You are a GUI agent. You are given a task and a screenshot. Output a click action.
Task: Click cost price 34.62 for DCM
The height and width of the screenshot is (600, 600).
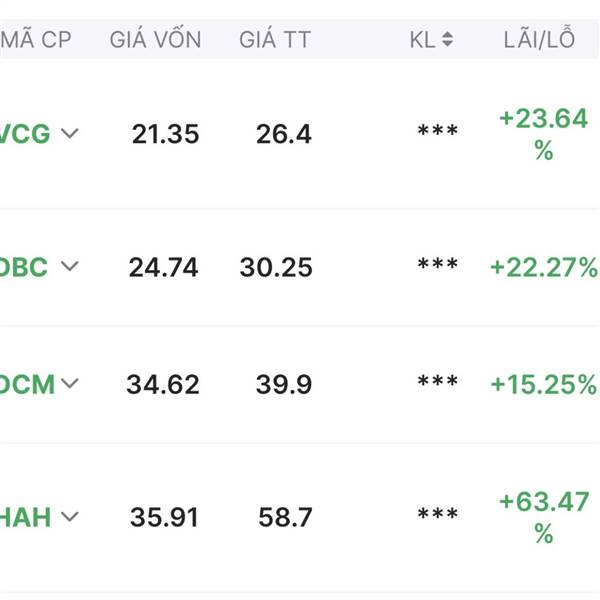click(x=163, y=384)
